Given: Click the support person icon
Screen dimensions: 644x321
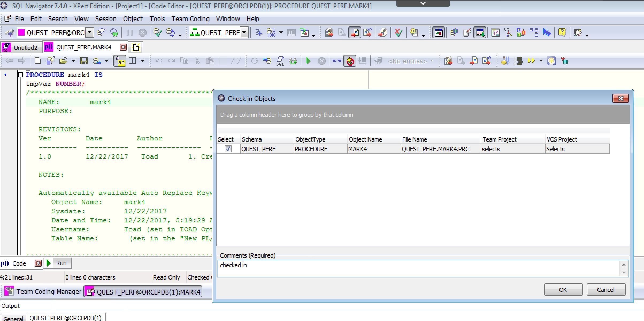Looking at the screenshot, I should pyautogui.click(x=578, y=33).
